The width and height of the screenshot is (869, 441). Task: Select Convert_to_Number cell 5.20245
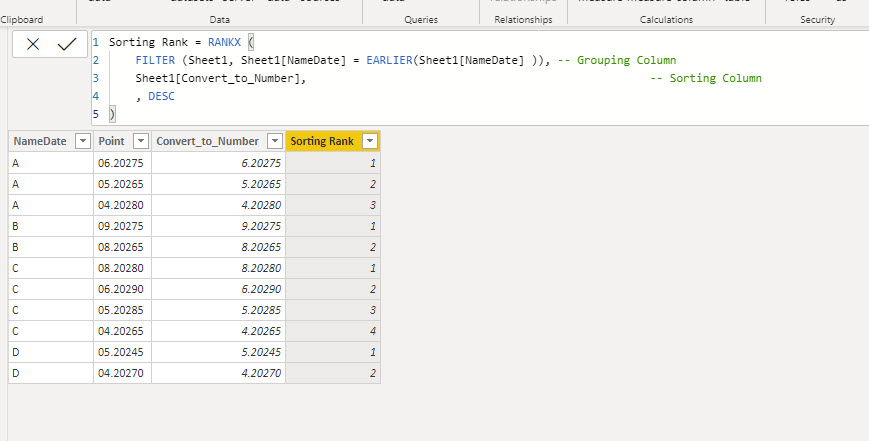pos(218,352)
